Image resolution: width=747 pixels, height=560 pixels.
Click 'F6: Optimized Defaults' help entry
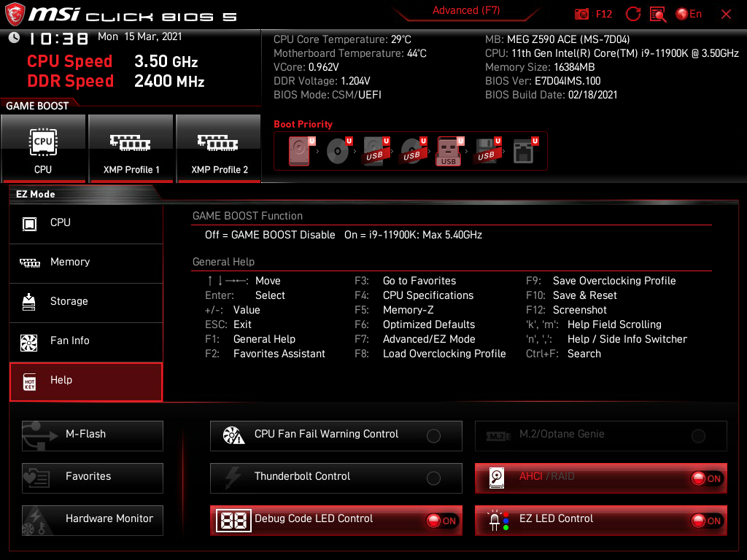(x=414, y=324)
